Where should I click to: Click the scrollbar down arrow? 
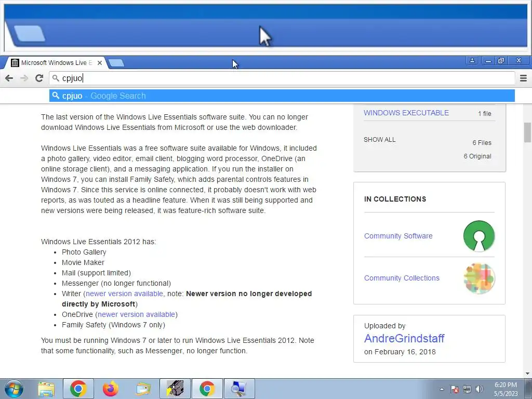[x=527, y=374]
